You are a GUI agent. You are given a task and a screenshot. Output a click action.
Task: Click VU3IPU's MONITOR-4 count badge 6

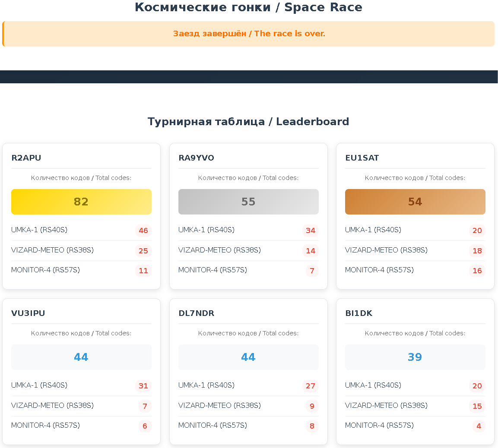pos(145,426)
